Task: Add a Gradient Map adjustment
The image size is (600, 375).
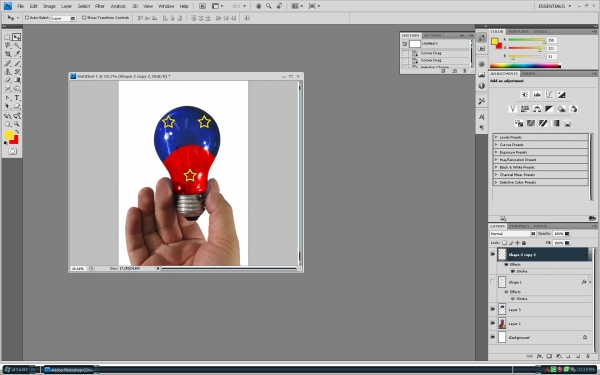Action: point(555,123)
